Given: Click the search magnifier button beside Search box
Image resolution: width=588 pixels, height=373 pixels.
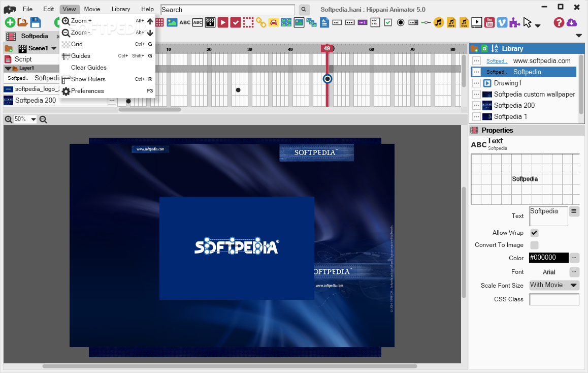Looking at the screenshot, I should pyautogui.click(x=304, y=9).
